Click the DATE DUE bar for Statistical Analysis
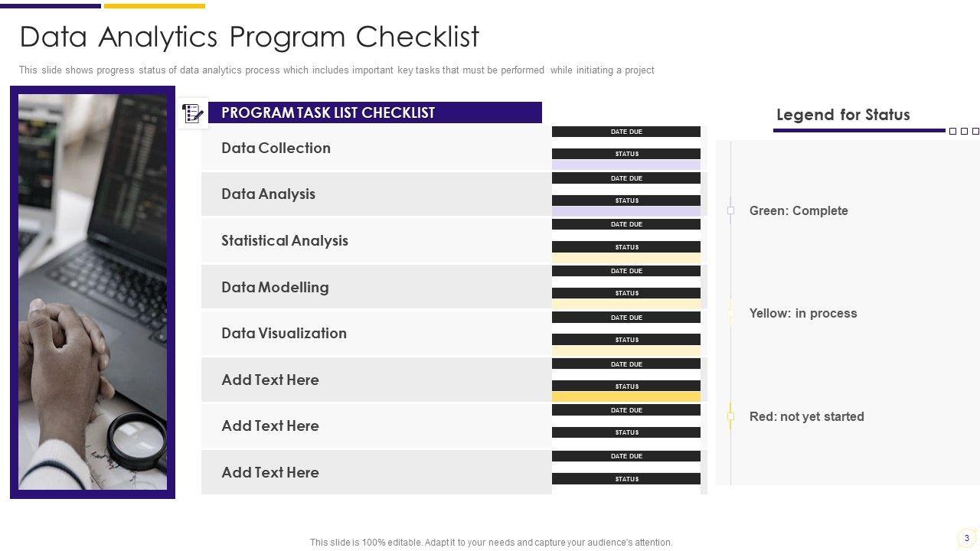 pos(626,224)
